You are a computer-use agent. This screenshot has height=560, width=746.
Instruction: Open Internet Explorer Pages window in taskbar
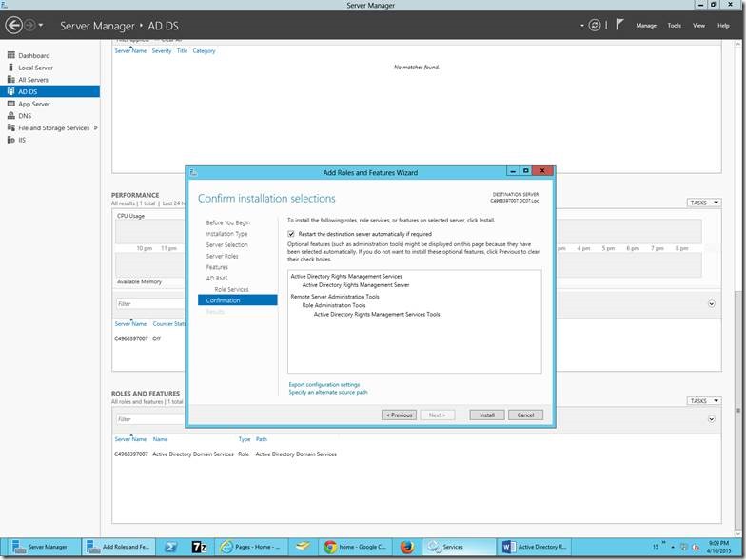point(251,548)
